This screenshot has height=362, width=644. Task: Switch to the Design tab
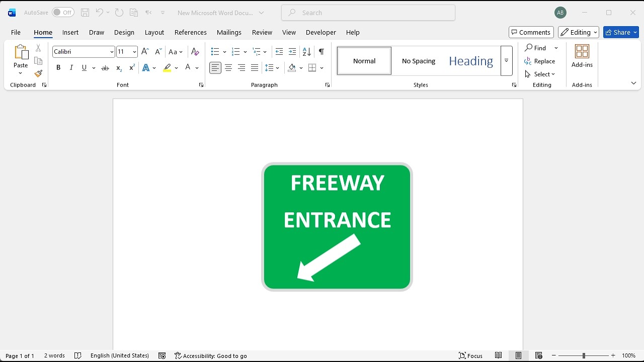coord(124,32)
